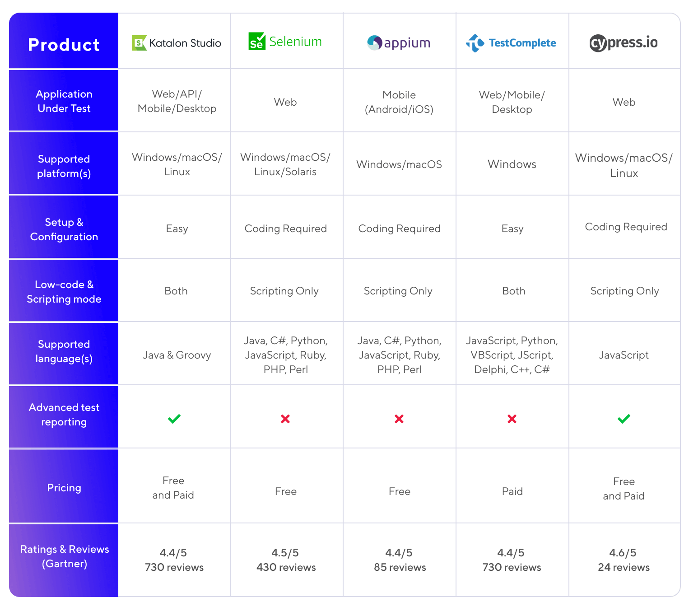The image size is (689, 616).
Task: Select the Supported platform(s) row header
Action: pyautogui.click(x=64, y=166)
